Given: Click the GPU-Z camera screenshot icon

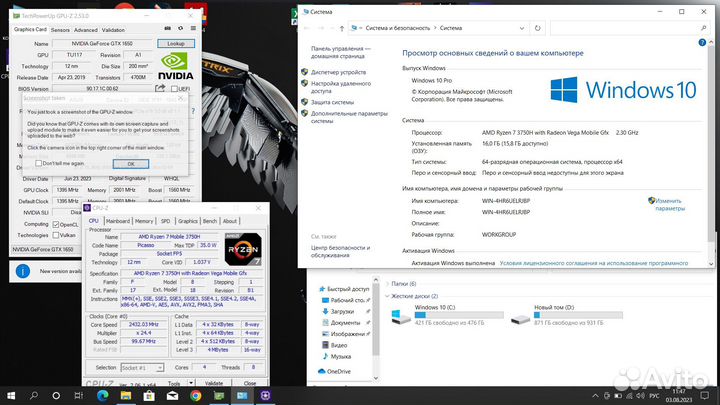Looking at the screenshot, I should coord(168,28).
